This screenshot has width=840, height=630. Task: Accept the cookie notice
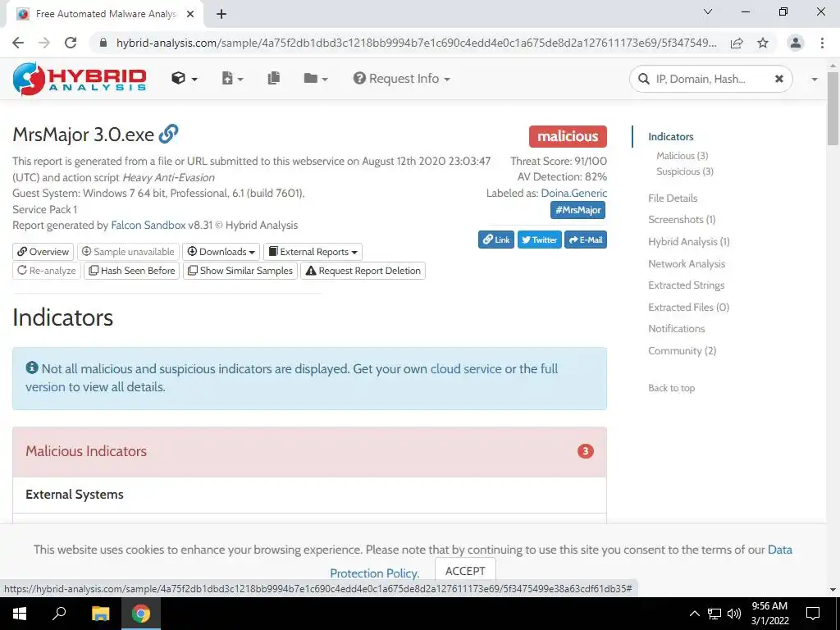465,571
